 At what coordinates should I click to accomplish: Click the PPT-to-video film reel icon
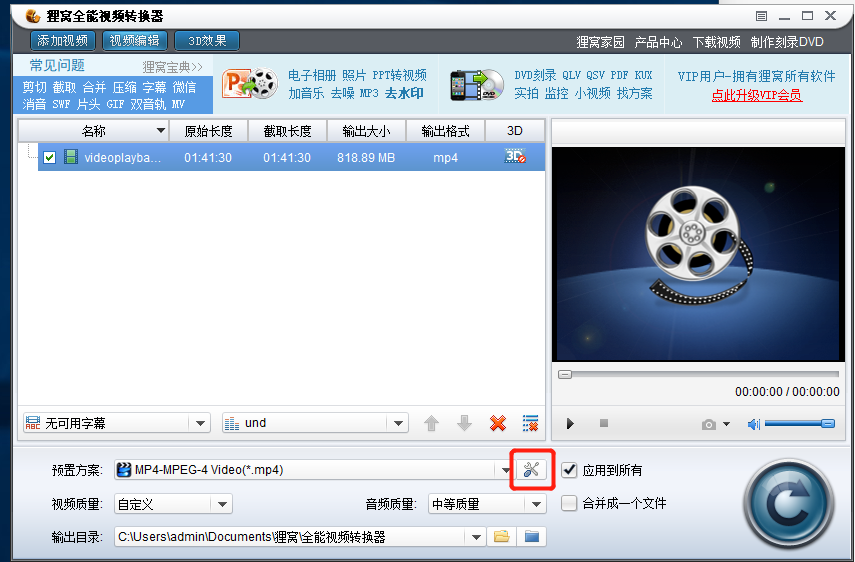tap(250, 83)
